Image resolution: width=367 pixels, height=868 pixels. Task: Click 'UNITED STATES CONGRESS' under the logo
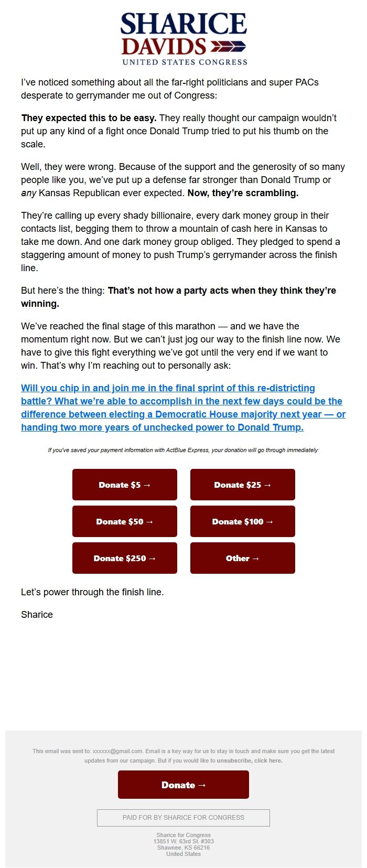[185, 62]
